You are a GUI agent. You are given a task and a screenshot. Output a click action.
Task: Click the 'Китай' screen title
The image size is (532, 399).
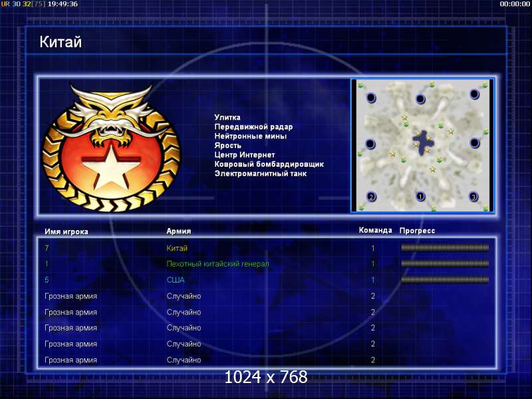pyautogui.click(x=61, y=42)
